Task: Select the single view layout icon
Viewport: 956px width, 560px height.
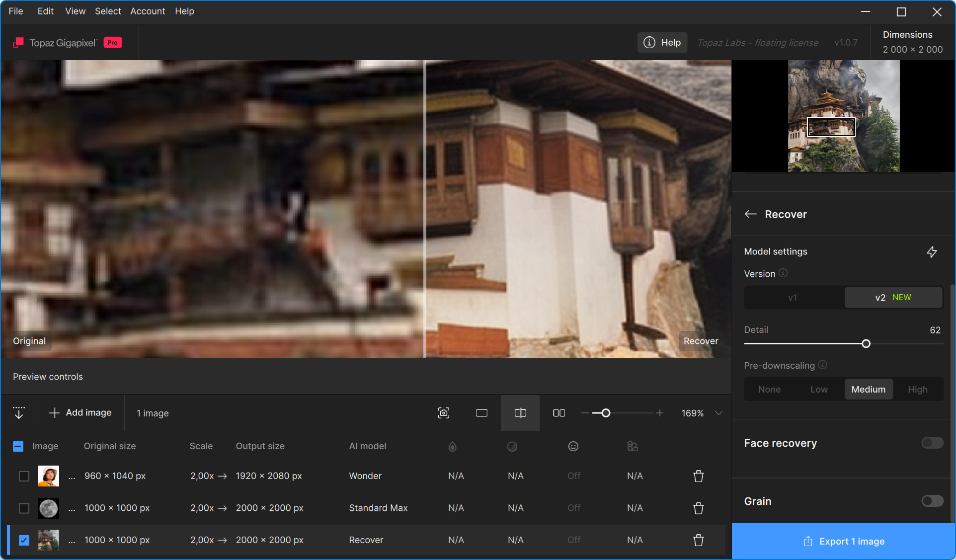Action: coord(481,413)
